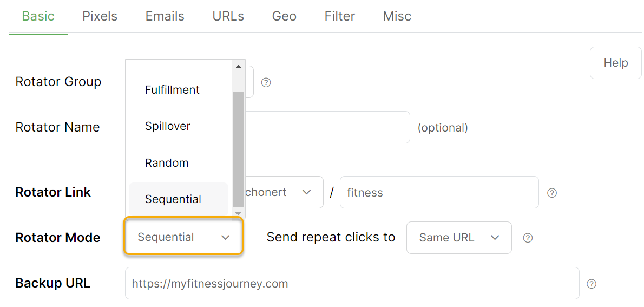Click help icon next to Same URL dropdown
Image resolution: width=644 pixels, height=307 pixels.
[x=528, y=238]
